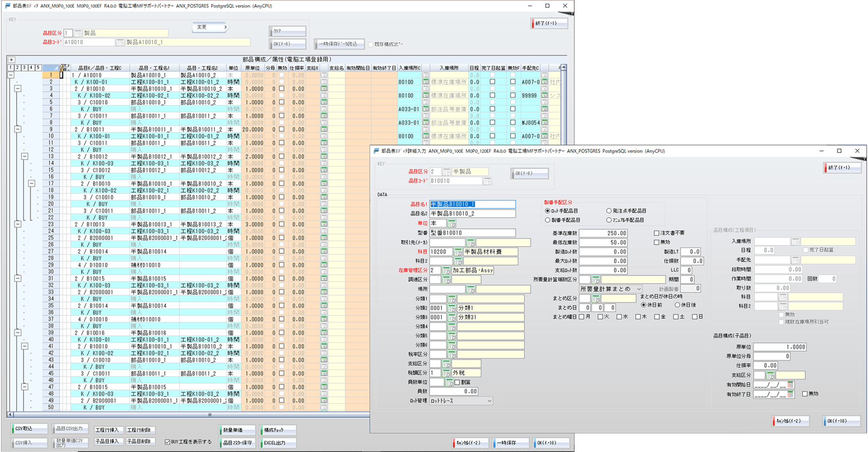Open calendar icon for 有効開始日

tap(790, 385)
